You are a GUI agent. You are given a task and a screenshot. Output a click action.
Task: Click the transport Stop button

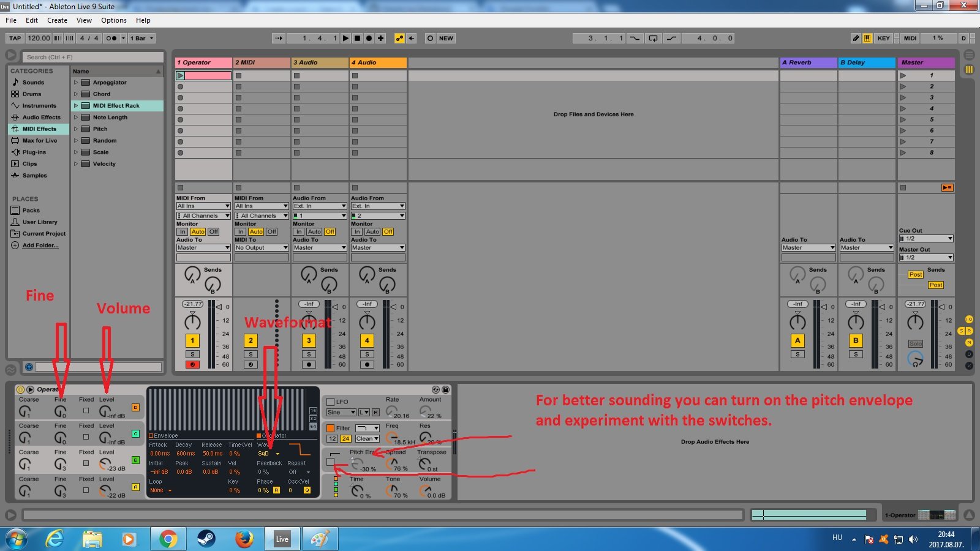pyautogui.click(x=357, y=38)
